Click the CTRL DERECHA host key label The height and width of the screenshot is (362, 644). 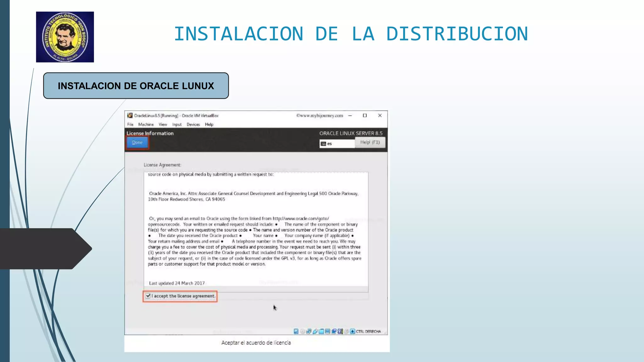click(368, 332)
